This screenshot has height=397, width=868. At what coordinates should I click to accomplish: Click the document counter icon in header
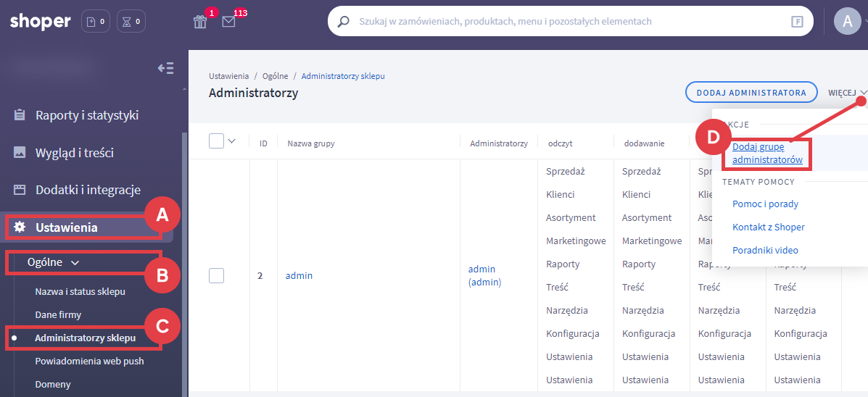[x=96, y=22]
